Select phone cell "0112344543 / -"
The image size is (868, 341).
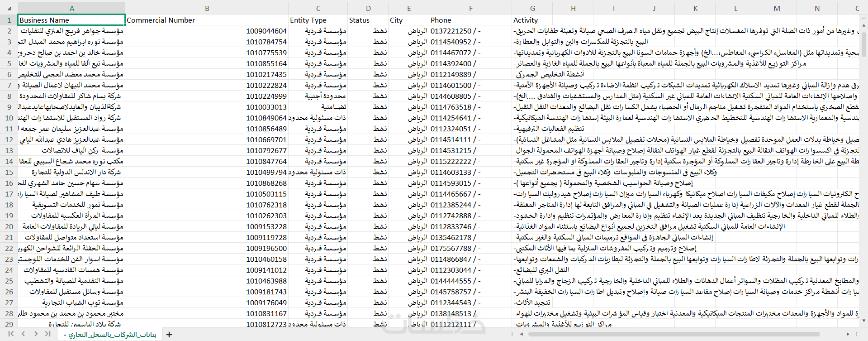pyautogui.click(x=470, y=303)
